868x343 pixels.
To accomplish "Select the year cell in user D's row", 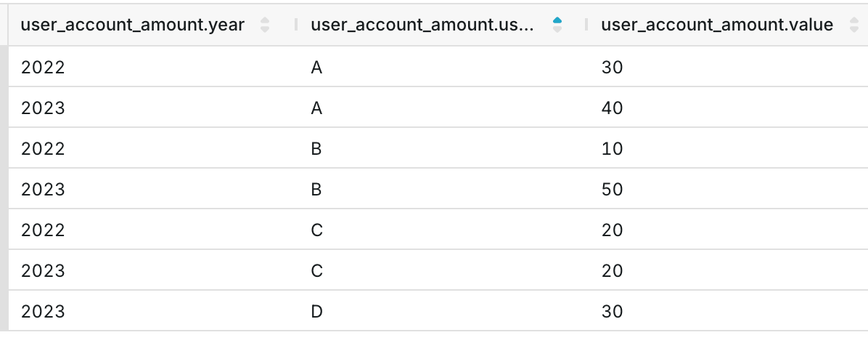I will (x=43, y=312).
